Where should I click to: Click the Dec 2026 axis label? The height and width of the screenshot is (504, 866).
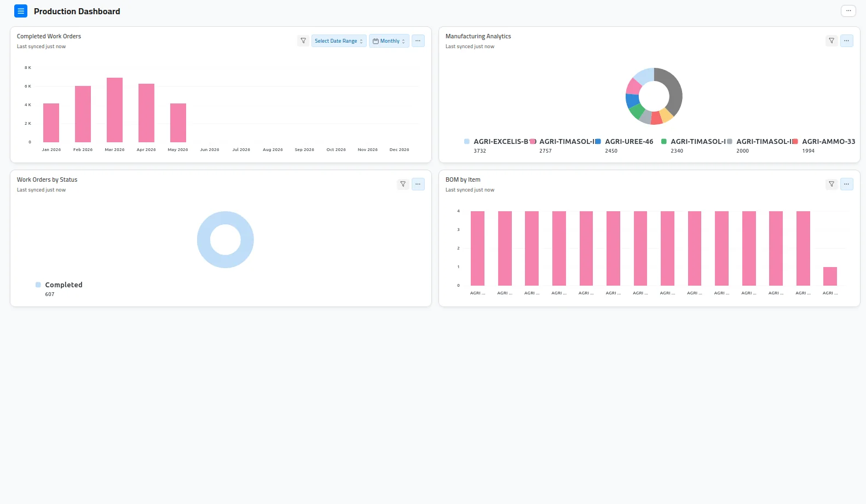point(400,150)
